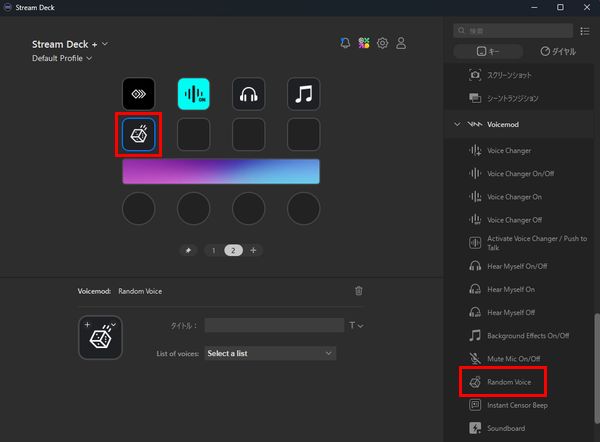Select the third dial slot
The width and height of the screenshot is (600, 442).
249,208
